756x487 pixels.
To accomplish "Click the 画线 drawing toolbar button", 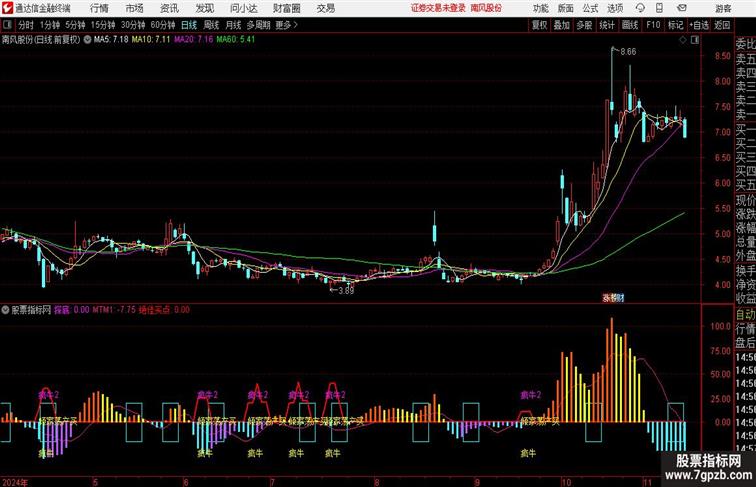I will pyautogui.click(x=630, y=25).
